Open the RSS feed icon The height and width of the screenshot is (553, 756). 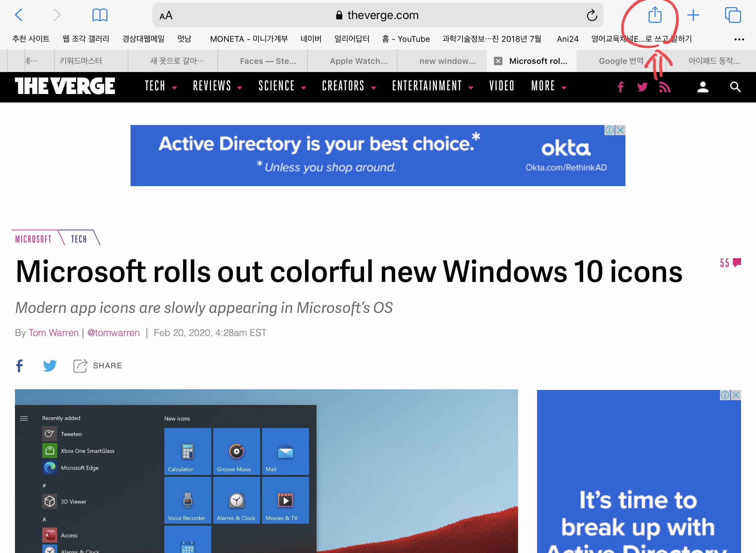pos(664,87)
